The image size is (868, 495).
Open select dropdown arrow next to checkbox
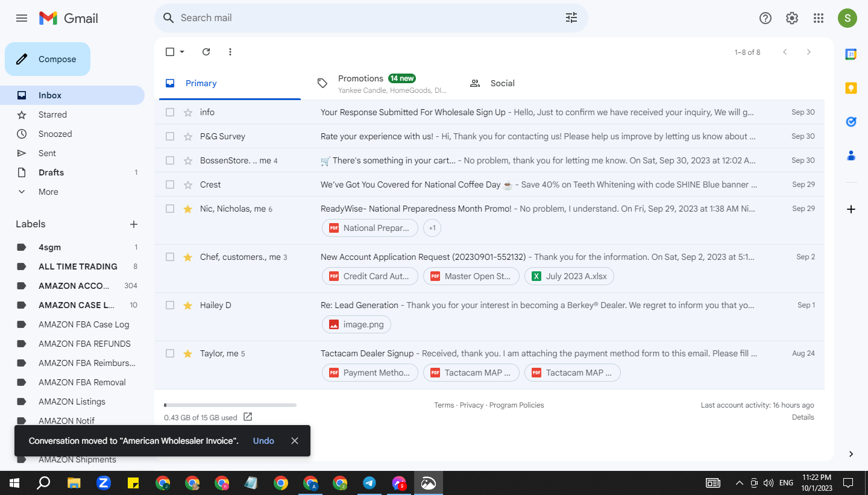(x=182, y=52)
